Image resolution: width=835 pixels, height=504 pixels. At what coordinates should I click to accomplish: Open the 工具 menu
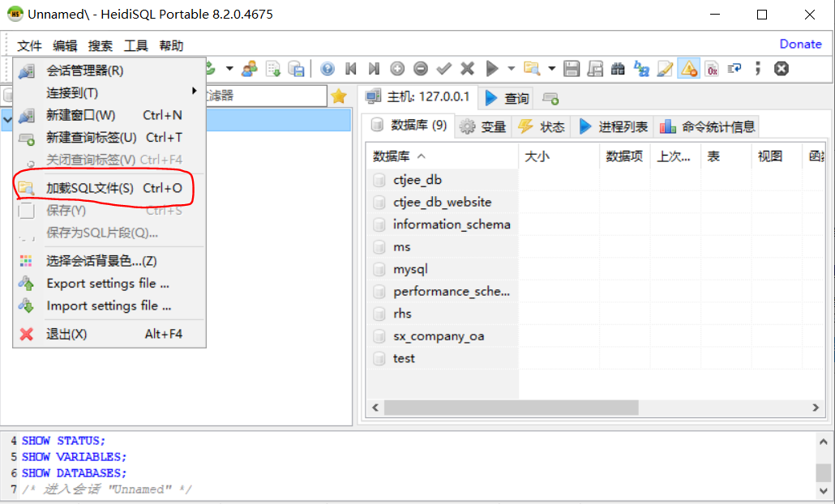[136, 45]
